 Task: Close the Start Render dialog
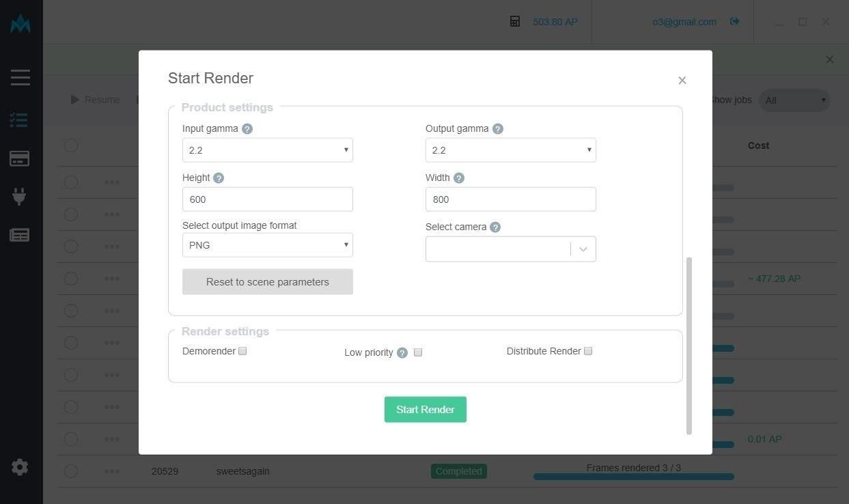(682, 81)
